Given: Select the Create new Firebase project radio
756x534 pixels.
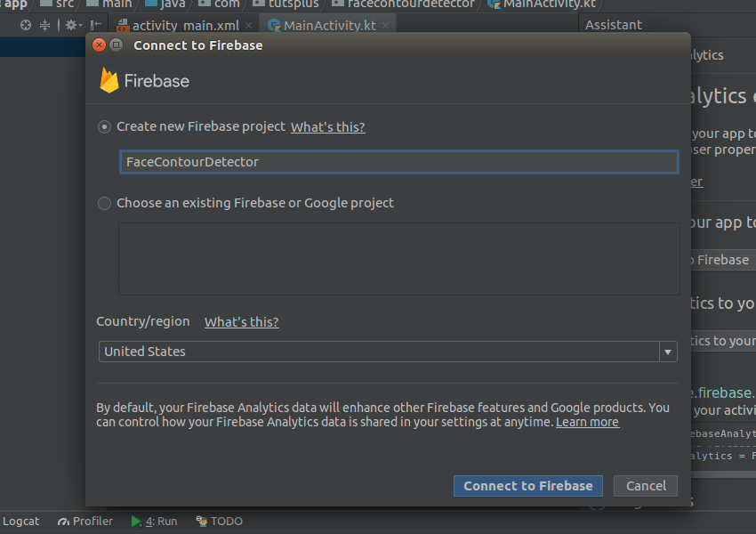Looking at the screenshot, I should [104, 126].
